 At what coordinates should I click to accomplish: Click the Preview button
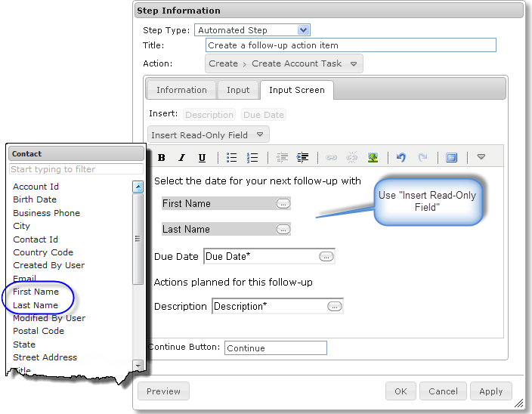(x=164, y=391)
